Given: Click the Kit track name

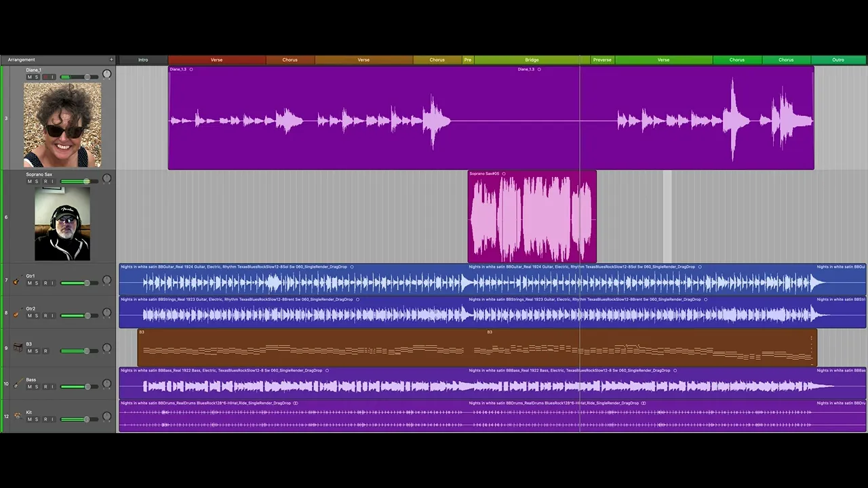Looking at the screenshot, I should click(x=29, y=412).
